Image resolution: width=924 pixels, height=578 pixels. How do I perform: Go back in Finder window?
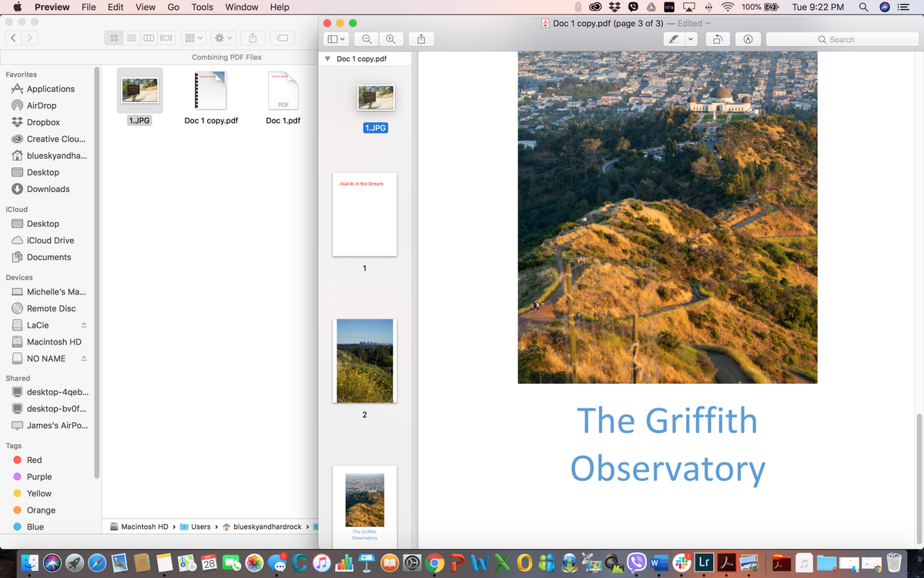[x=14, y=38]
